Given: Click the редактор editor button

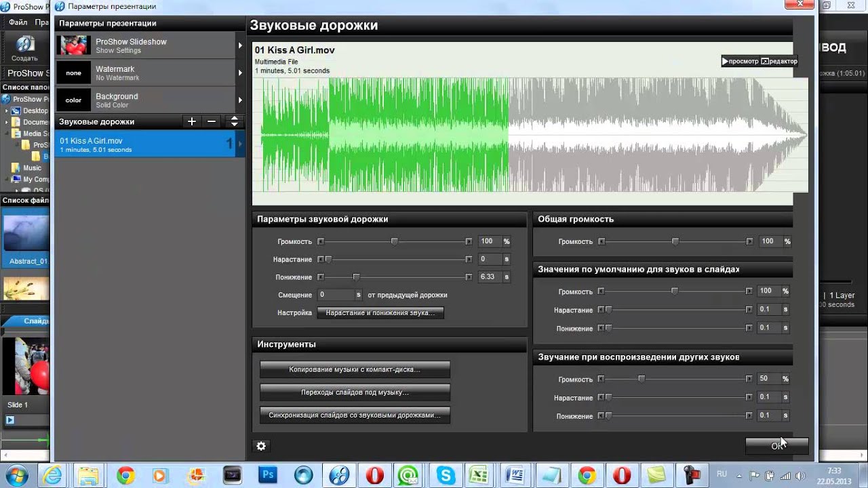Looking at the screenshot, I should pyautogui.click(x=779, y=61).
